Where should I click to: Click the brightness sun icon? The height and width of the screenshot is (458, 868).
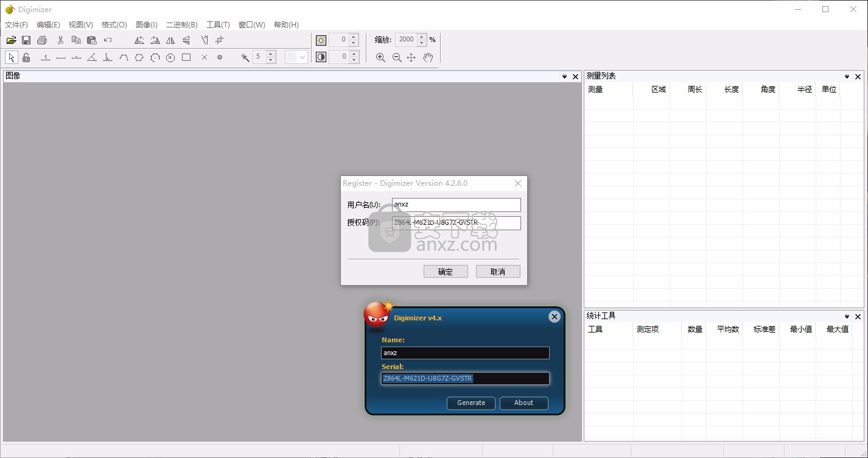click(321, 40)
